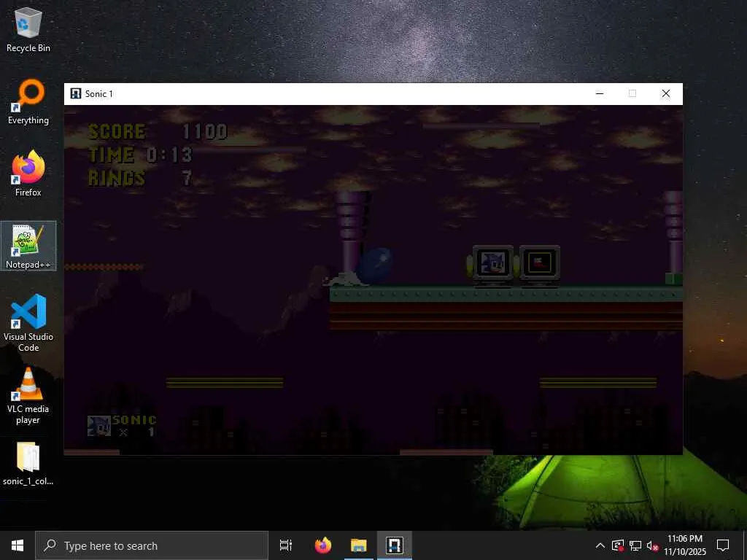The image size is (747, 560).
Task: Click the SONIC x 1 lives text
Action: 134,426
